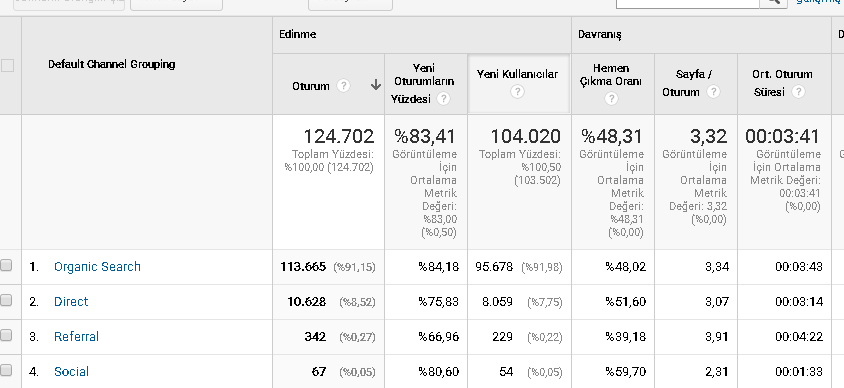Open the Social channel link
This screenshot has height=388, width=844.
[72, 371]
